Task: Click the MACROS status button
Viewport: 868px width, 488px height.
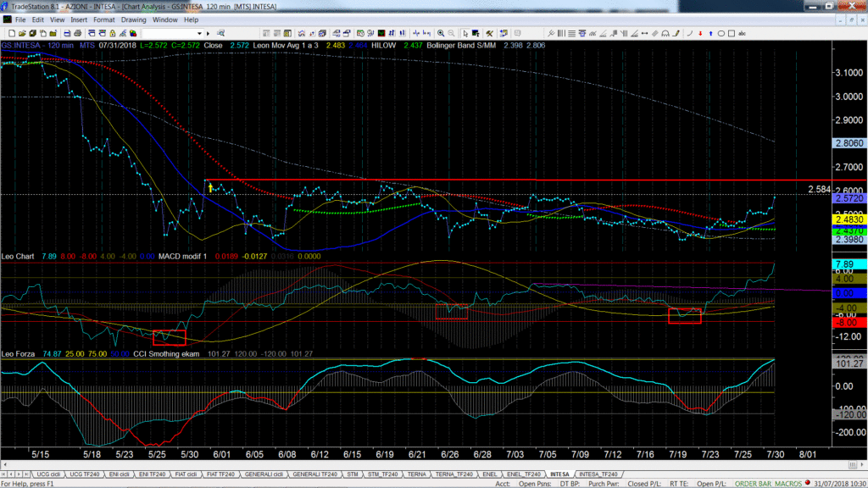Action: tap(788, 484)
